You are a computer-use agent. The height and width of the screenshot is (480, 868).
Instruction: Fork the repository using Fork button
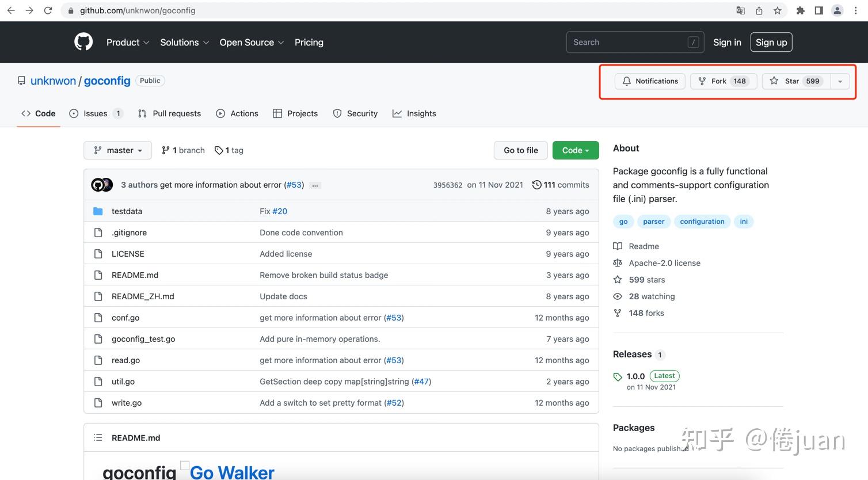pos(724,81)
